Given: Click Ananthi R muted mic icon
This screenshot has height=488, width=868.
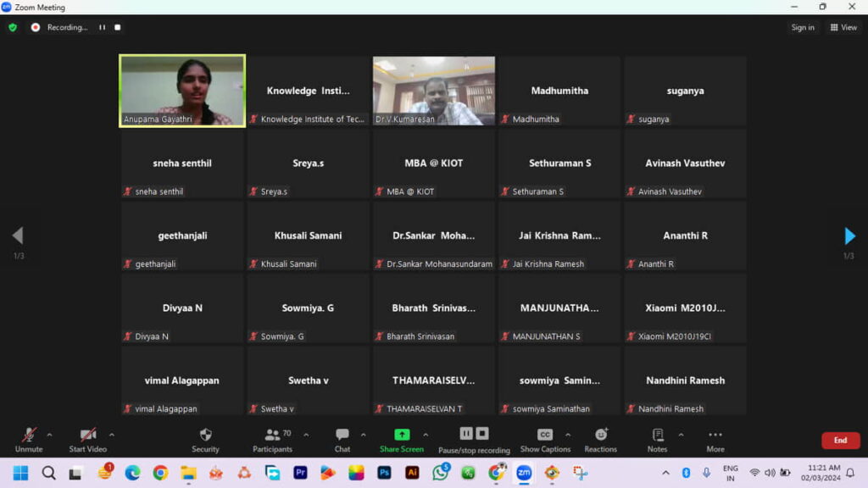Looking at the screenshot, I should (x=631, y=264).
